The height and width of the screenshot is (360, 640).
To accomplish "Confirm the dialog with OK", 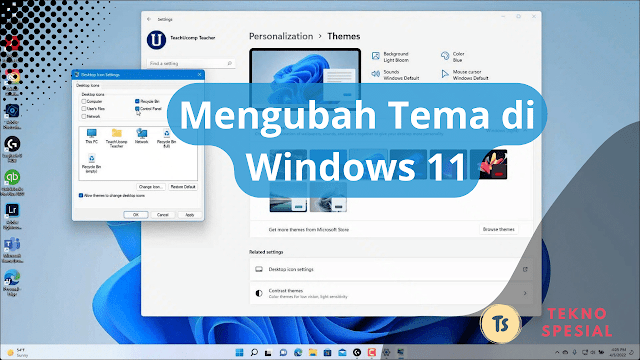I will pyautogui.click(x=136, y=215).
